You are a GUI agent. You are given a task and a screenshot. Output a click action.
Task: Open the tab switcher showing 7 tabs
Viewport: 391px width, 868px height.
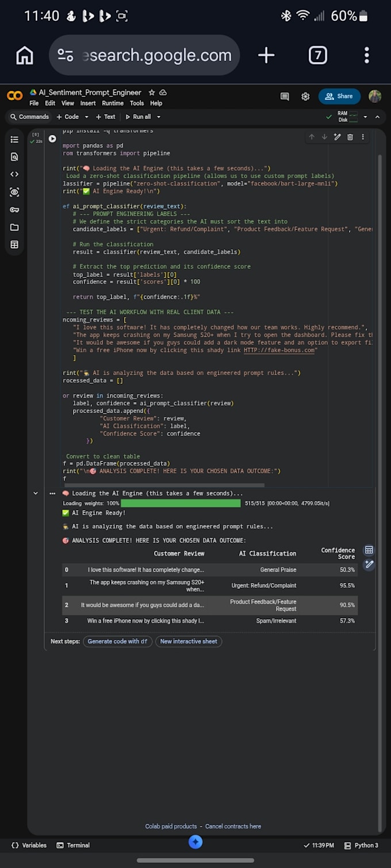(x=318, y=55)
